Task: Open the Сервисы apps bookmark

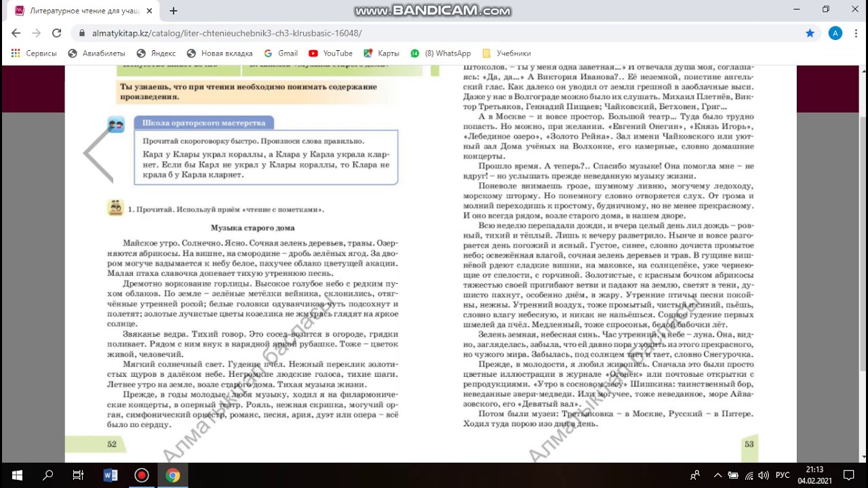Action: coord(34,54)
